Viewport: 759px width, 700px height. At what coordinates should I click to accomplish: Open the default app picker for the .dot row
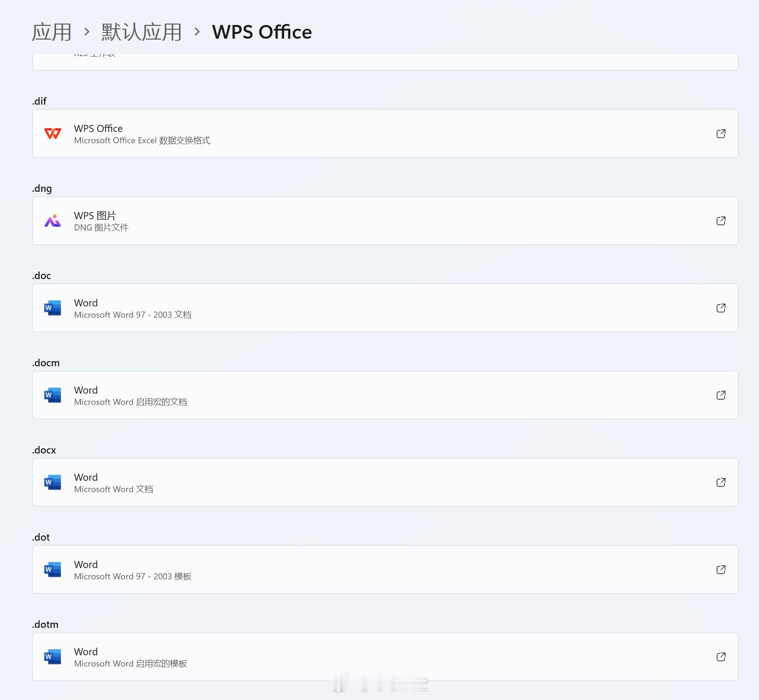(721, 569)
